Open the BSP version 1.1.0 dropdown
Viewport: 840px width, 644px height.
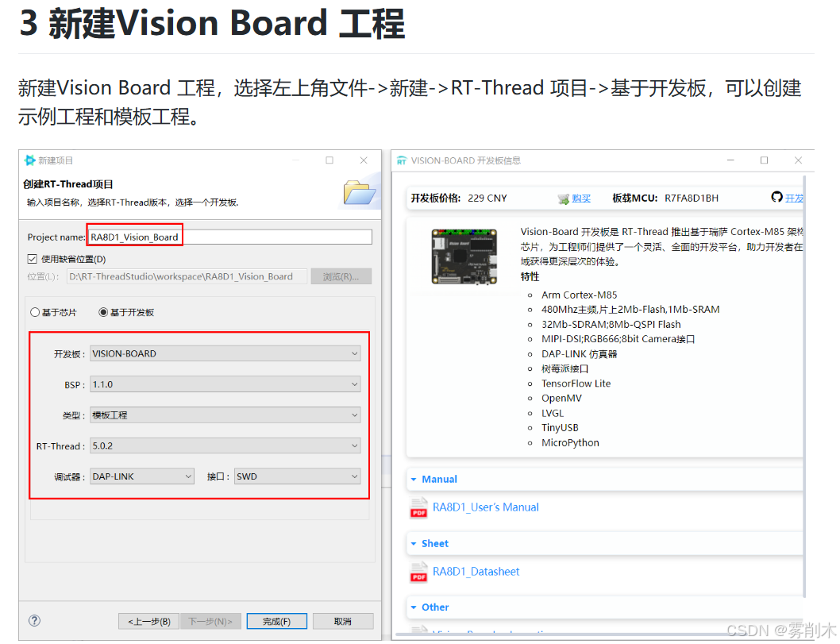coord(225,384)
